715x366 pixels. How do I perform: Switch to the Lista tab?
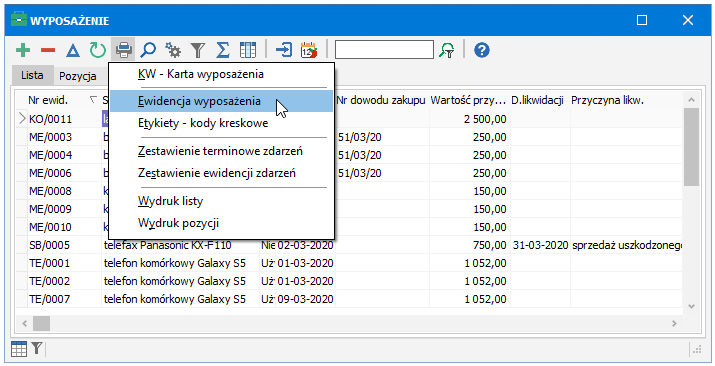(x=32, y=75)
